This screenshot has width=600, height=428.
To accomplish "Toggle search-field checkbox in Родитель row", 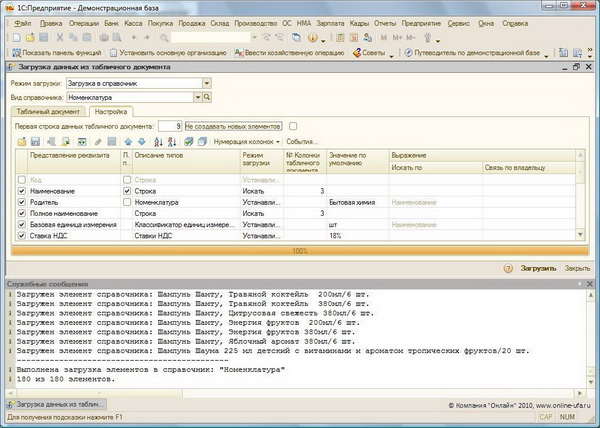I will (127, 202).
